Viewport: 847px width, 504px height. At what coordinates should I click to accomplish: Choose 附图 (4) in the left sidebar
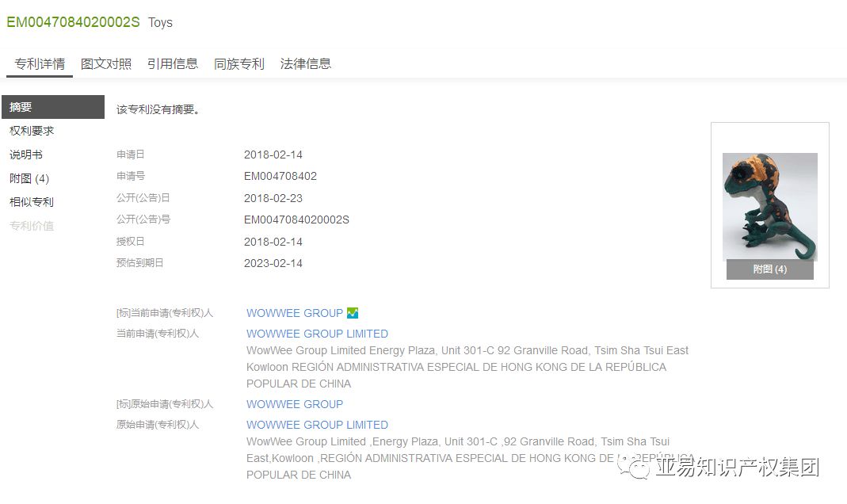29,178
